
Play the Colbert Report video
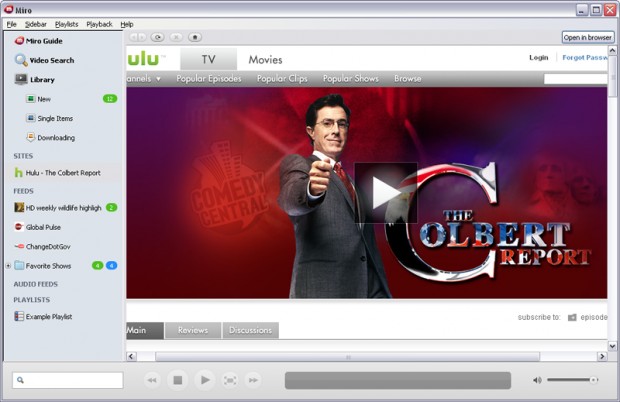tap(386, 193)
